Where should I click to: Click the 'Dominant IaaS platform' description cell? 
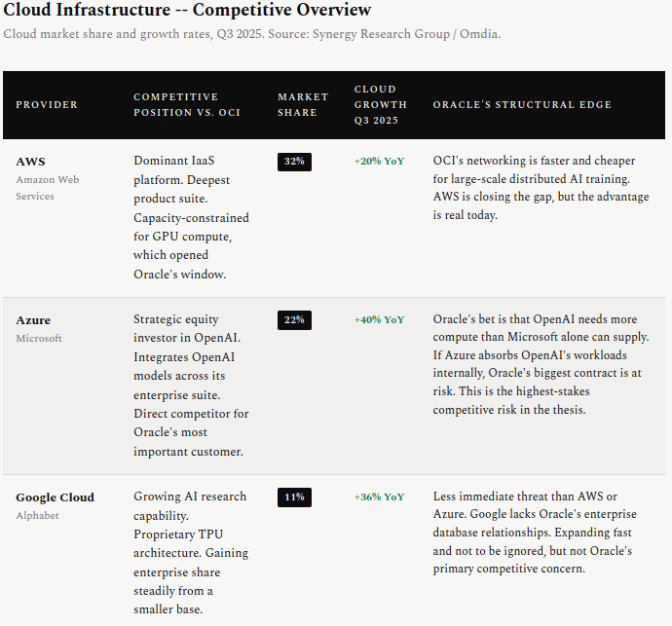[191, 217]
